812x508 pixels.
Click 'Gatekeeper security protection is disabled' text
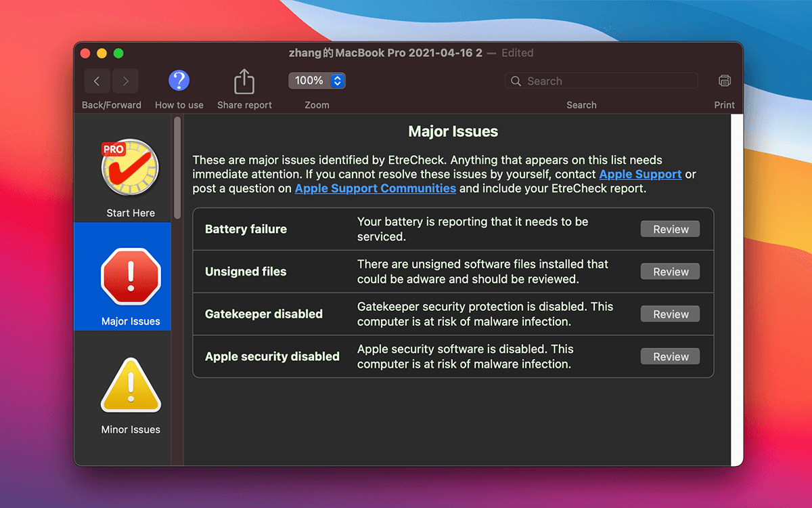(485, 314)
